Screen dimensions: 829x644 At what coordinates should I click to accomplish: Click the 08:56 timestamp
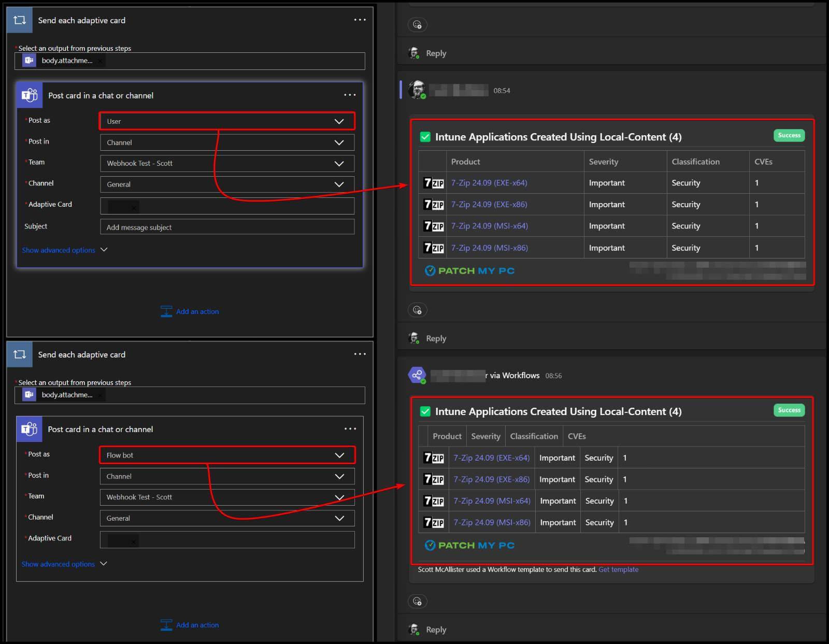coord(553,376)
